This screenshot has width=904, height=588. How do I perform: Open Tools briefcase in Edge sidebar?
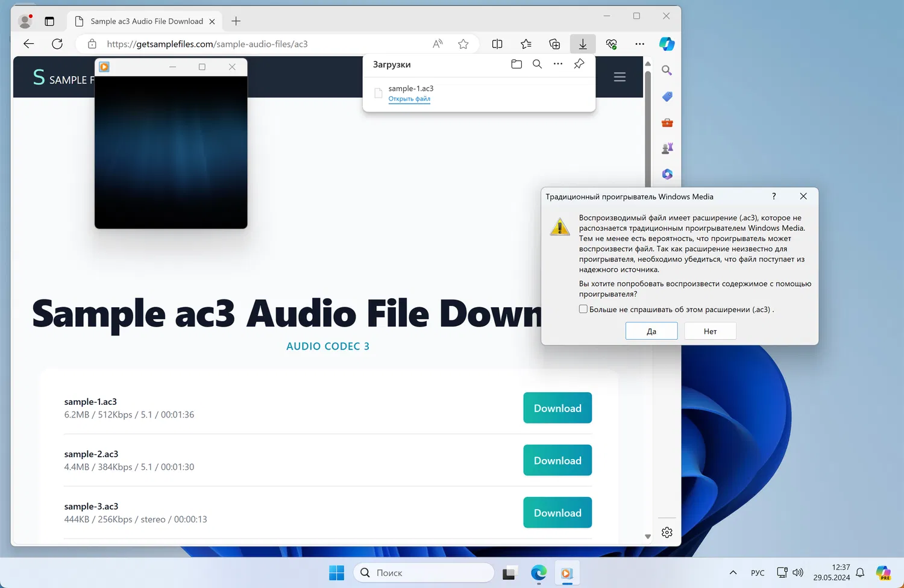point(667,123)
